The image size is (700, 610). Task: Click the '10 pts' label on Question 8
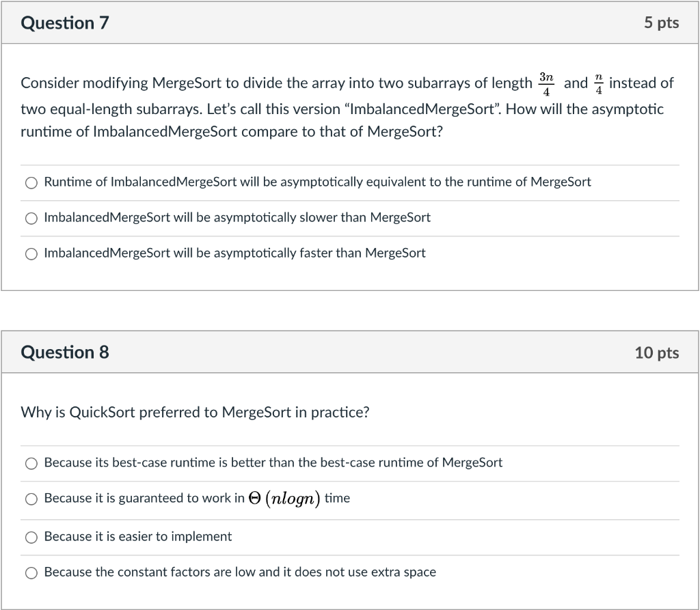click(657, 352)
